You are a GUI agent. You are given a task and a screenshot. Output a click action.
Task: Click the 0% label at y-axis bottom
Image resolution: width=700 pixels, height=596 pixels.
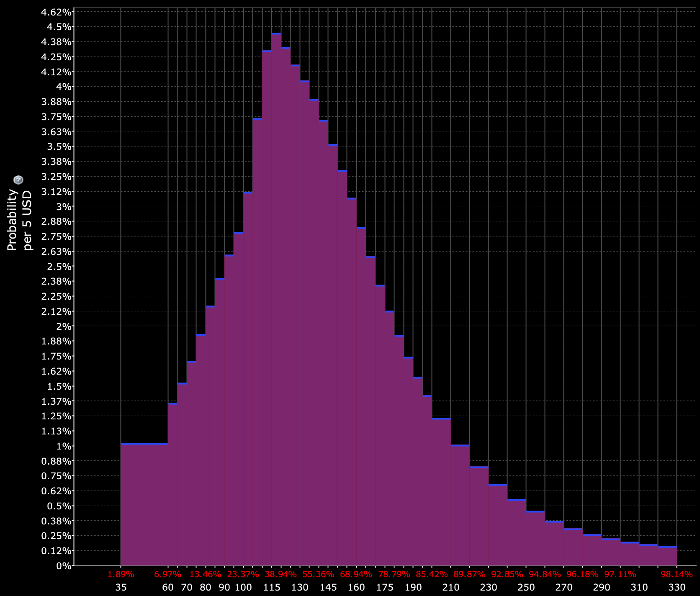point(64,566)
